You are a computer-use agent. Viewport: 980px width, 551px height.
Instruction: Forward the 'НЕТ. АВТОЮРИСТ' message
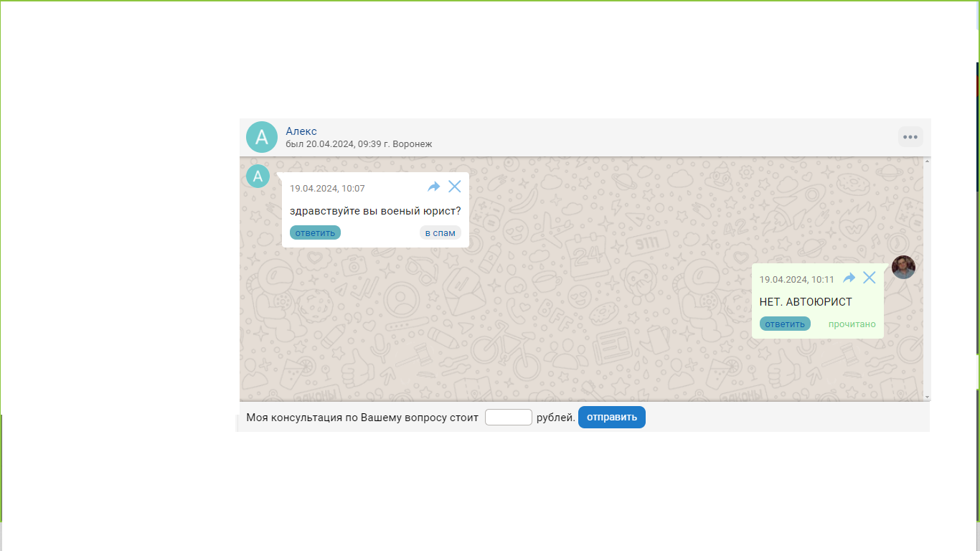[849, 278]
